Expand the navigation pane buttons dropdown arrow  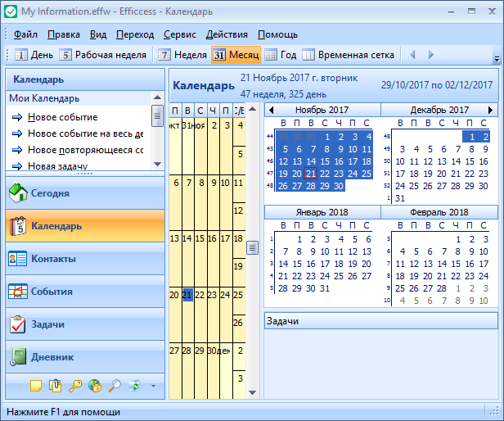point(152,386)
